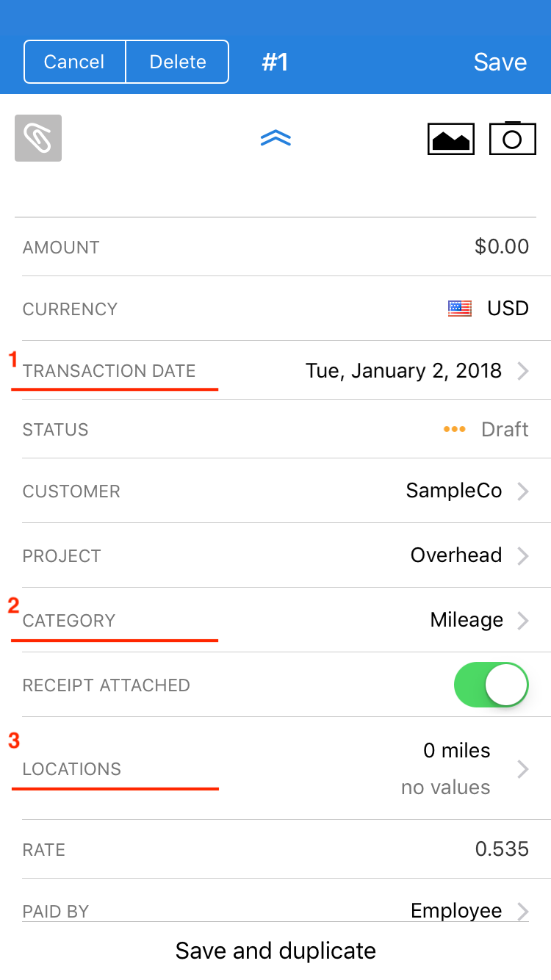Tap Save in the top bar
Viewport: 551px width, 980px height.
point(500,62)
